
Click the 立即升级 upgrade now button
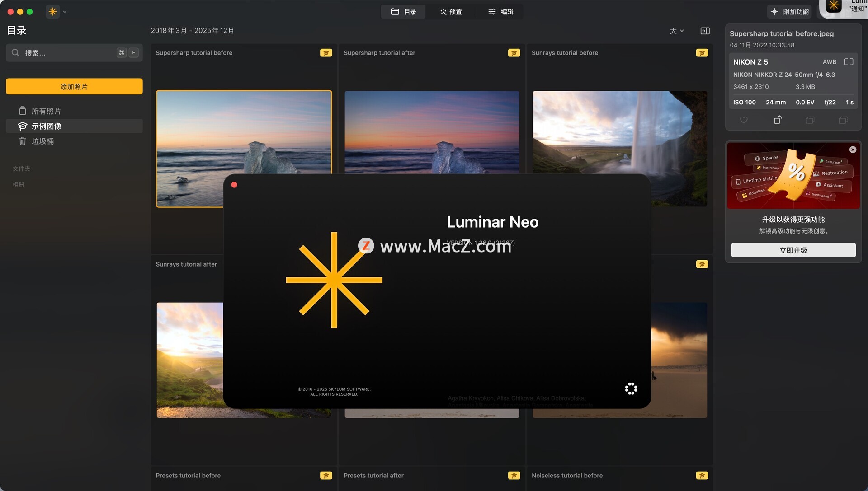point(793,250)
